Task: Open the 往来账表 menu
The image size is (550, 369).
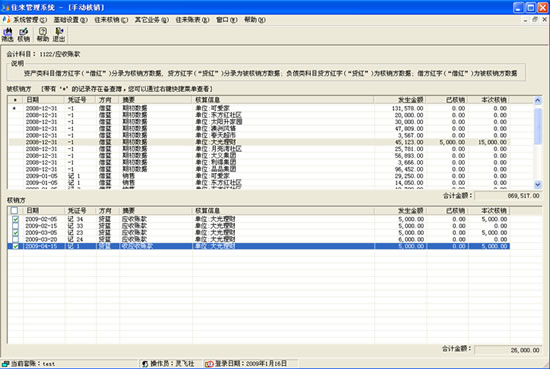Action: coord(193,20)
